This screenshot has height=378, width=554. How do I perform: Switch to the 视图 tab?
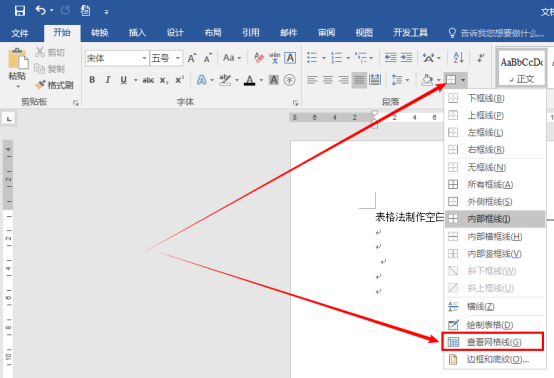tap(364, 33)
